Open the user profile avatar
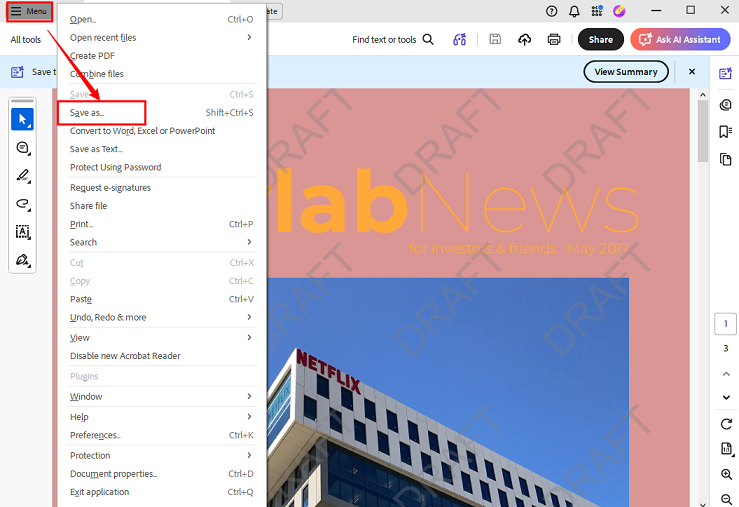Screen dimensions: 739x507 (x=619, y=11)
